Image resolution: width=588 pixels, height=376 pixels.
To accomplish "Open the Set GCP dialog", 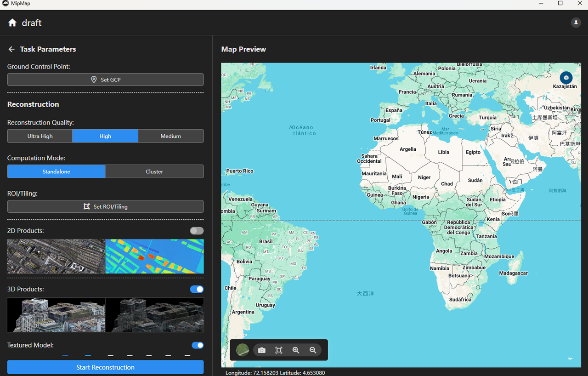I will [105, 80].
